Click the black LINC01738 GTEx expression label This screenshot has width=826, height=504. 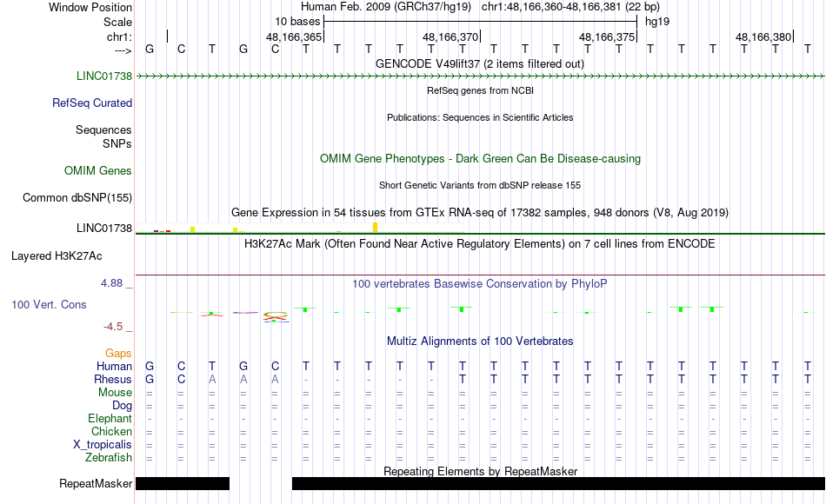pyautogui.click(x=104, y=228)
